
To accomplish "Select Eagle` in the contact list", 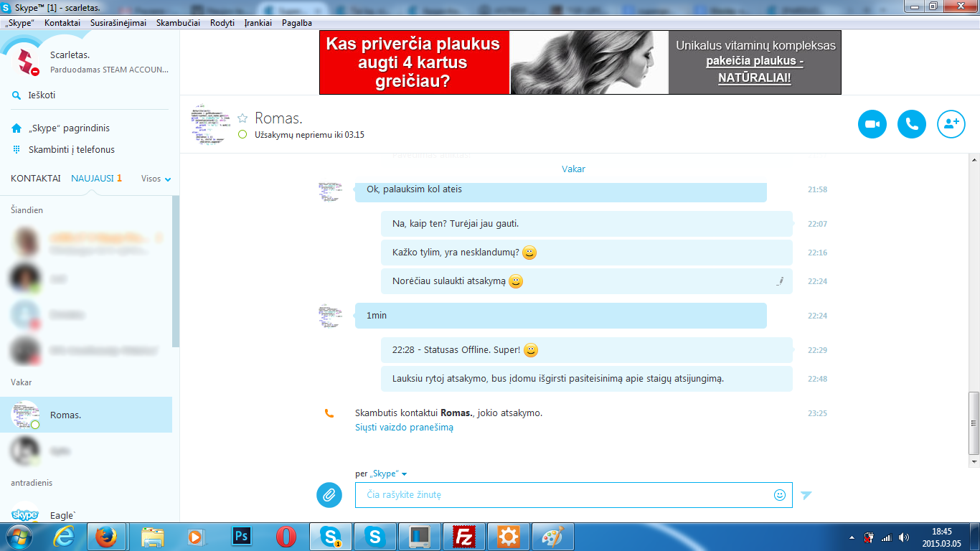I will [86, 514].
